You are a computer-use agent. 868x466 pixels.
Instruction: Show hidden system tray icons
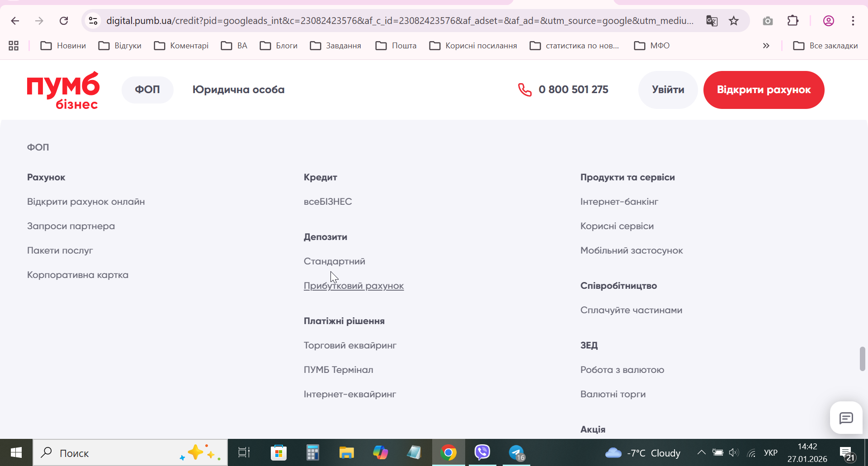(x=701, y=452)
